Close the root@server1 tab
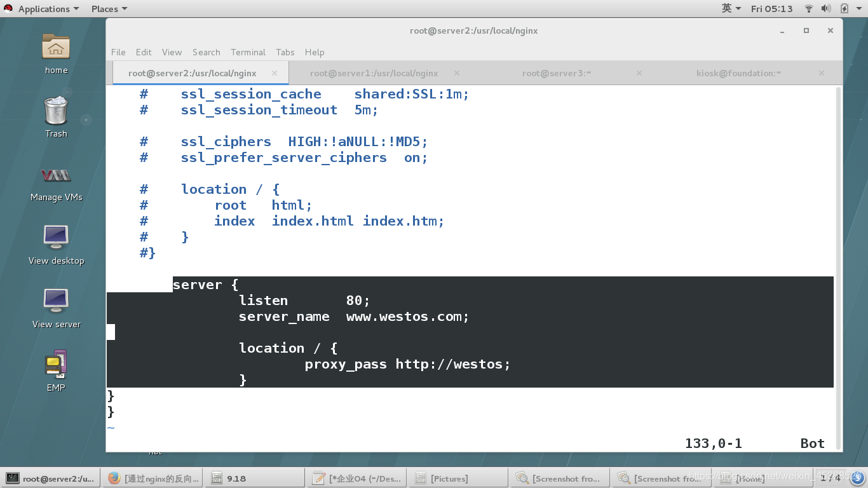The width and height of the screenshot is (868, 488). click(x=457, y=73)
